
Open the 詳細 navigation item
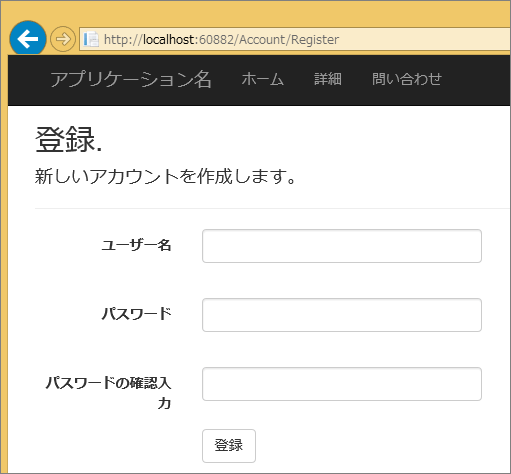(x=328, y=79)
